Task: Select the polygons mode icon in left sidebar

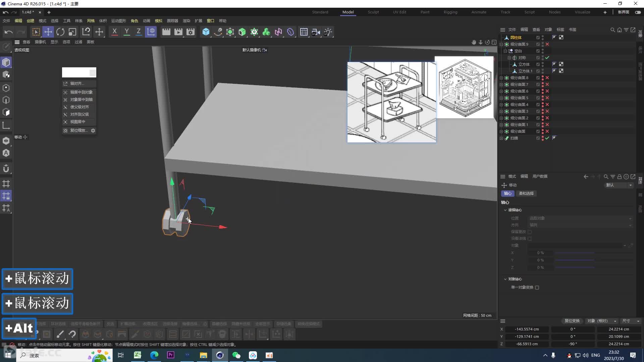Action: click(x=6, y=112)
